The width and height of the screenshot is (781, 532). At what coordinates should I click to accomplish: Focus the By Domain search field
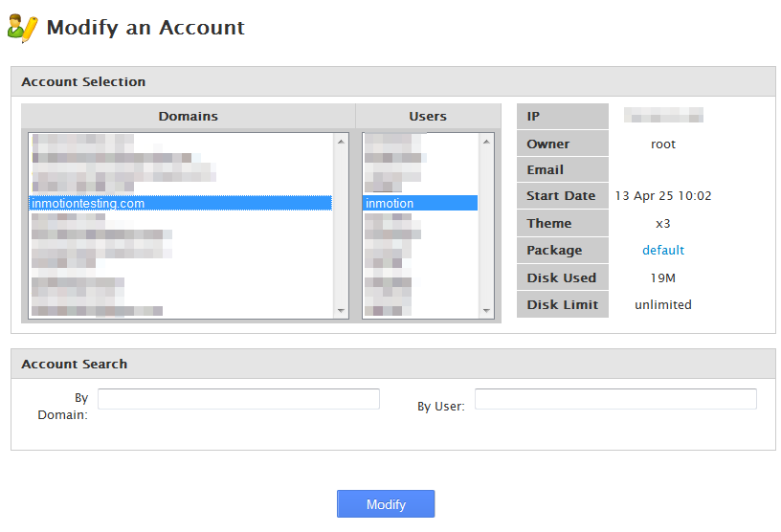coord(238,399)
